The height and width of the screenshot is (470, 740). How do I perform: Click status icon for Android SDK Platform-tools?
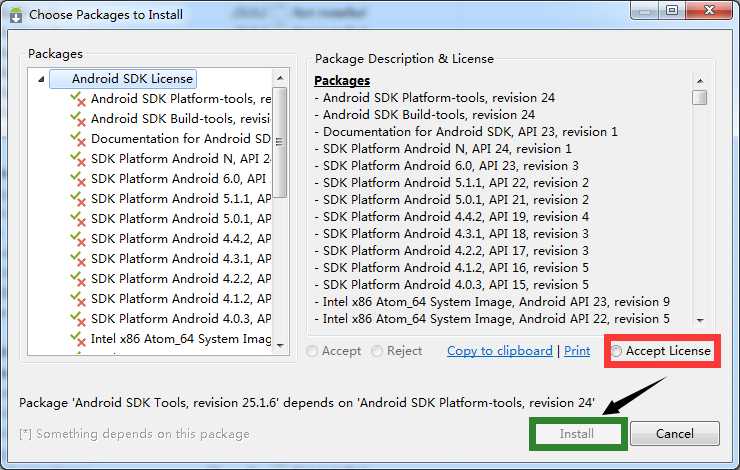coord(77,100)
